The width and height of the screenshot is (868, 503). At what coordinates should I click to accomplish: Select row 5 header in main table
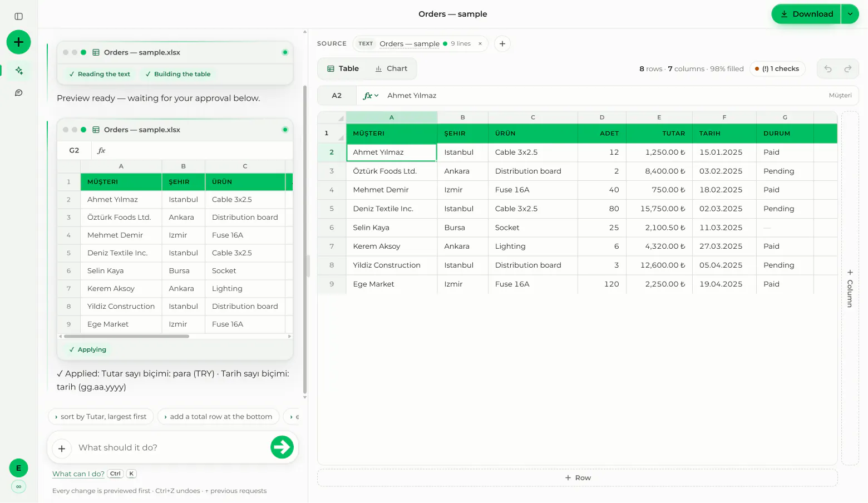(x=332, y=209)
